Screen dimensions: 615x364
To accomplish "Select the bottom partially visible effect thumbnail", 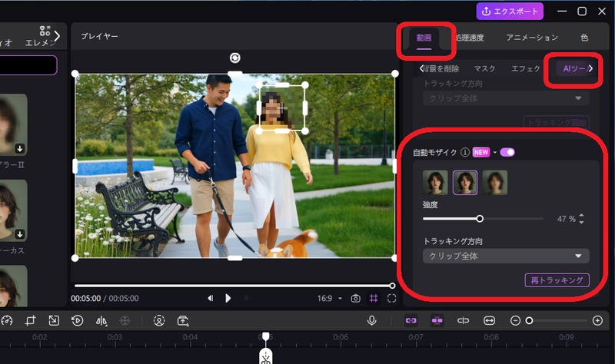I will pyautogui.click(x=13, y=286).
